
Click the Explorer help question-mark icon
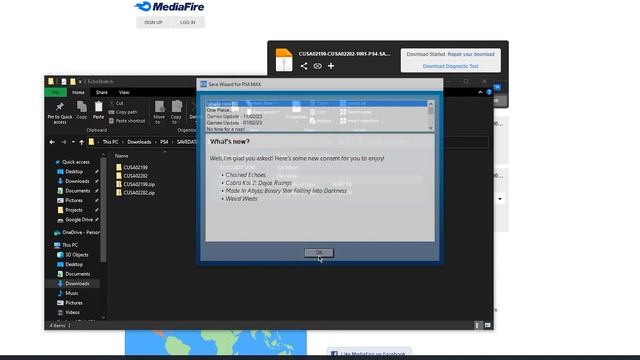coord(489,92)
